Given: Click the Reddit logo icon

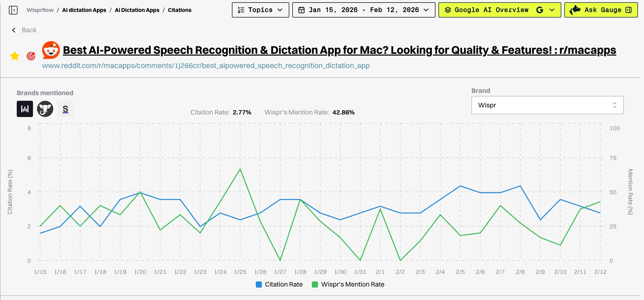Looking at the screenshot, I should (x=51, y=50).
